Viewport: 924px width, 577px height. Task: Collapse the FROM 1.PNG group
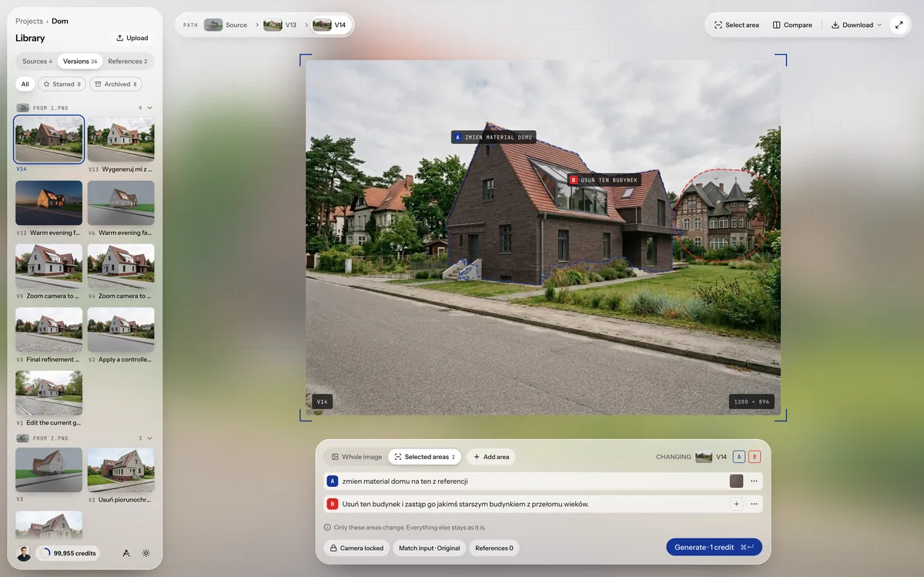(x=149, y=108)
